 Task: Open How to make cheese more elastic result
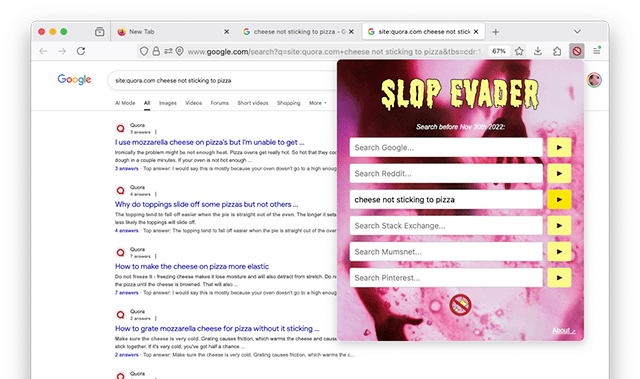(x=192, y=266)
